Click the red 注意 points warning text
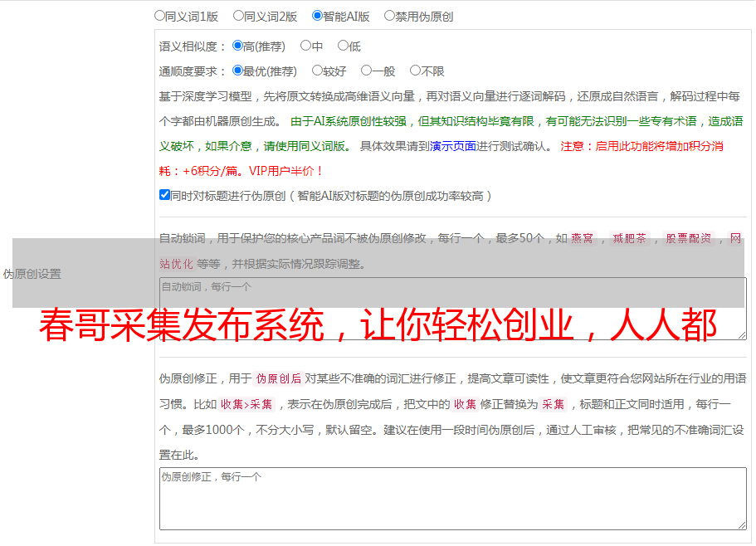 pos(441,158)
